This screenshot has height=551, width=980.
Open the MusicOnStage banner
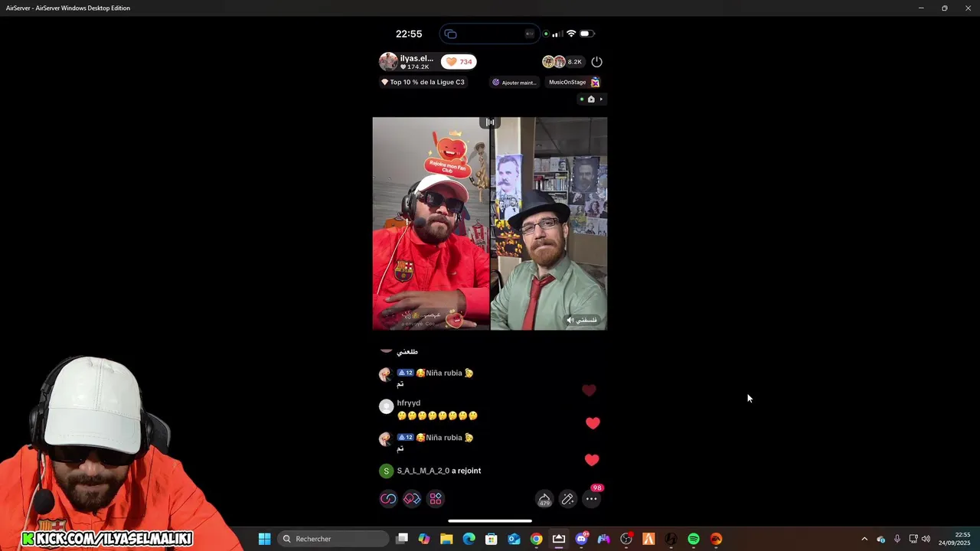pos(573,82)
